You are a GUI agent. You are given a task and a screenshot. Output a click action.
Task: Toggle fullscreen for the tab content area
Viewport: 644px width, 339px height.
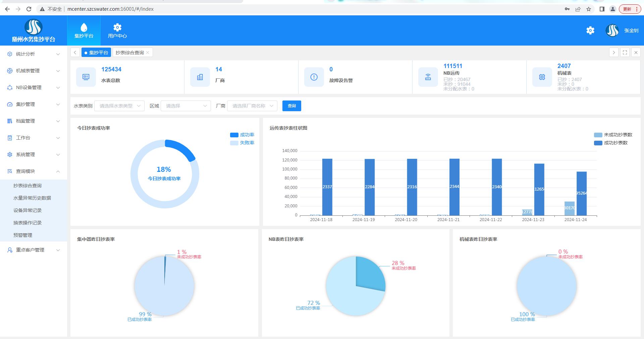pos(625,53)
